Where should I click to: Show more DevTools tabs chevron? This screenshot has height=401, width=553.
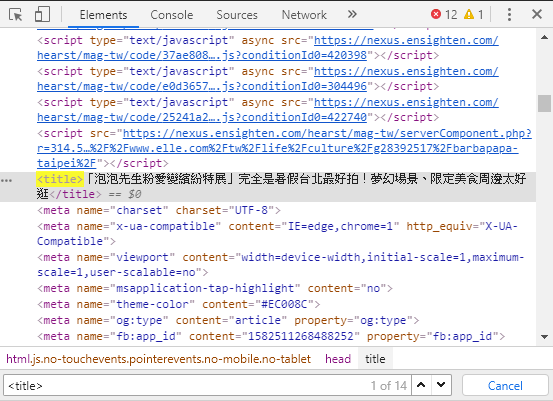tap(352, 14)
